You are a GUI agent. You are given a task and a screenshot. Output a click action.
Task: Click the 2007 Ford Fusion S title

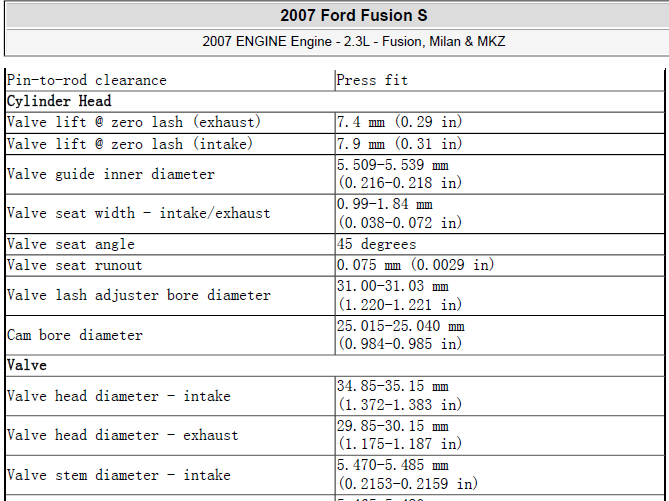354,15
